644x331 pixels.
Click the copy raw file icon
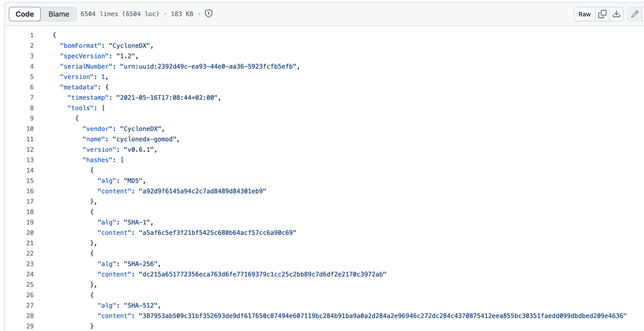602,14
